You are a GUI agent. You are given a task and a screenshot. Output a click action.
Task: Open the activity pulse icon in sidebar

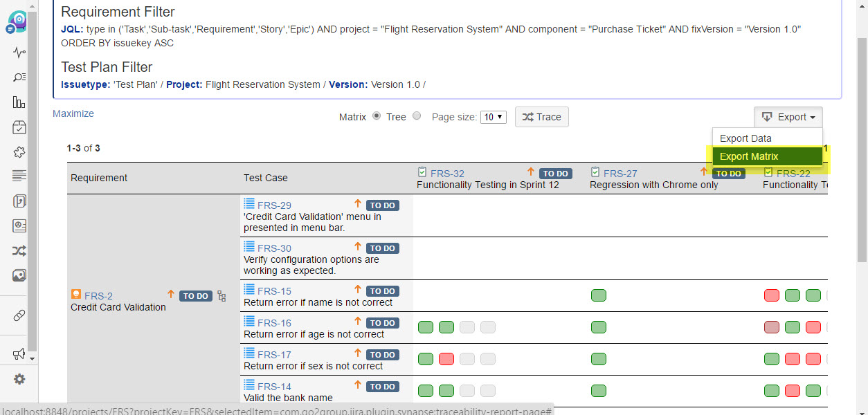tap(19, 53)
